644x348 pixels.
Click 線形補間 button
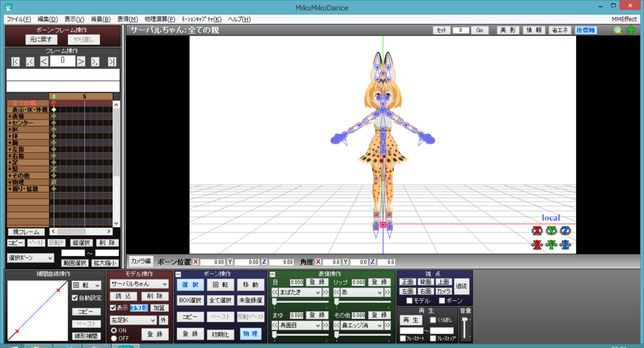click(x=86, y=335)
